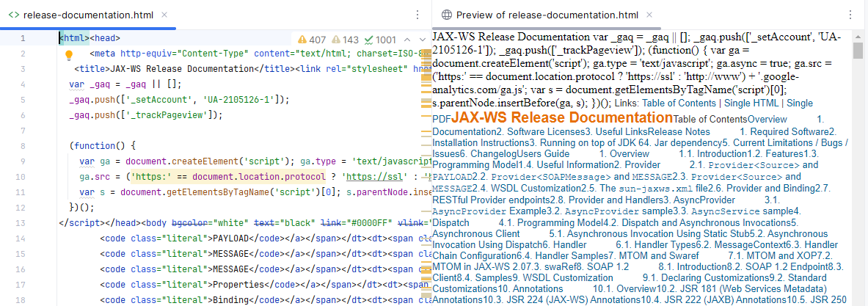
Task: Open the Table of Contents link
Action: click(x=679, y=103)
